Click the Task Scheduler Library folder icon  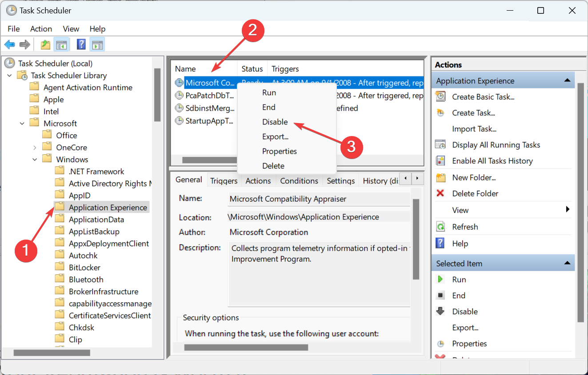[23, 75]
